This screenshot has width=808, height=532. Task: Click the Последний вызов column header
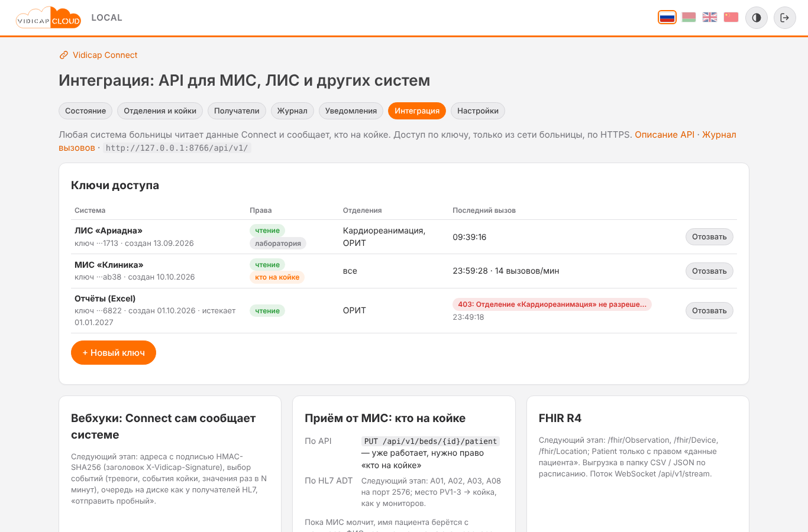[484, 210]
